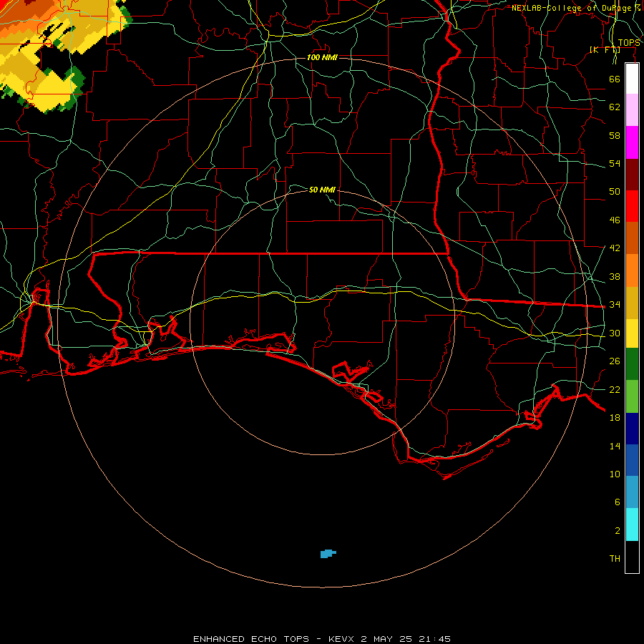Click the '50 NMI' range ring label
The height and width of the screenshot is (644, 644).
click(322, 190)
